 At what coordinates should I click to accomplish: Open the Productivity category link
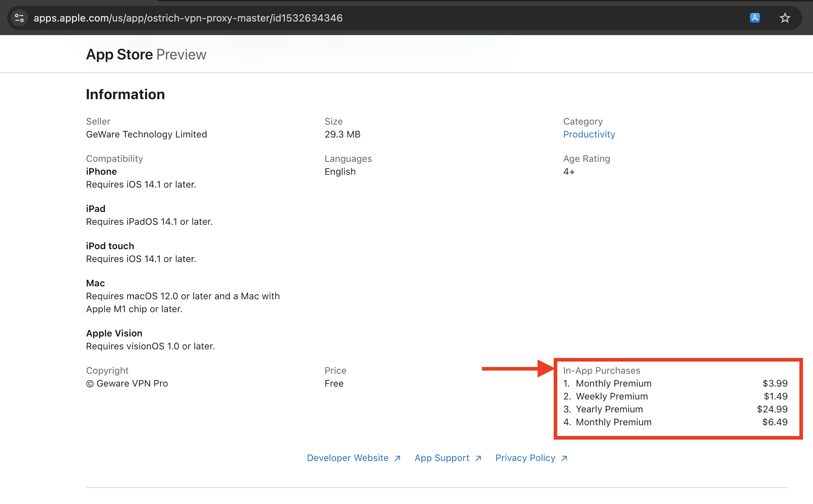coord(589,134)
